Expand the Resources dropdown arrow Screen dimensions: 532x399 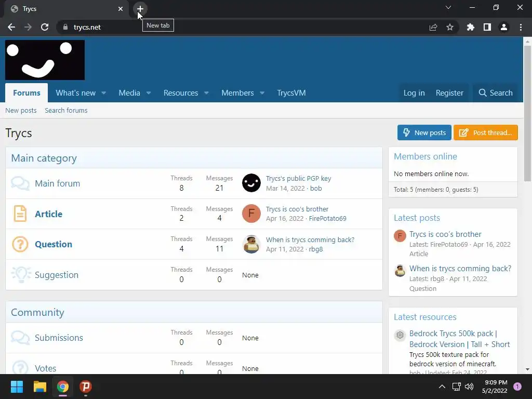pyautogui.click(x=206, y=93)
